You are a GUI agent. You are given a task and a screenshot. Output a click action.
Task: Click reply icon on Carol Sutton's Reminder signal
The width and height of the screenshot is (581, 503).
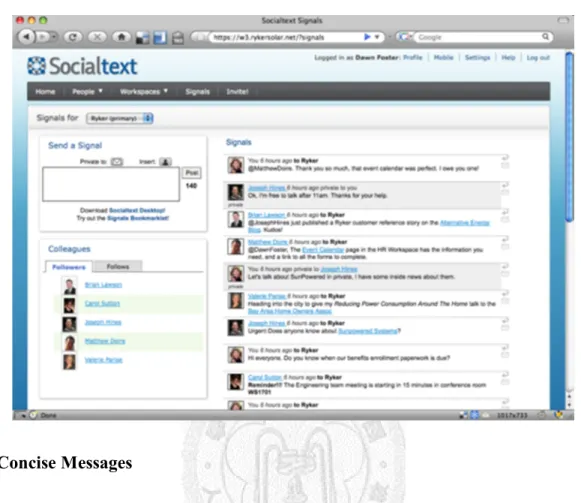pyautogui.click(x=505, y=374)
